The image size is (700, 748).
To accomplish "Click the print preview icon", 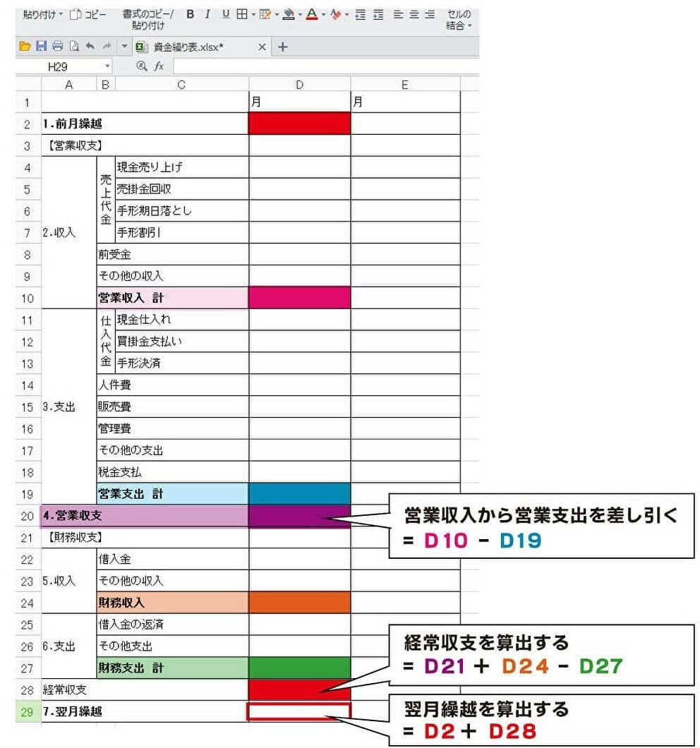I will (74, 47).
